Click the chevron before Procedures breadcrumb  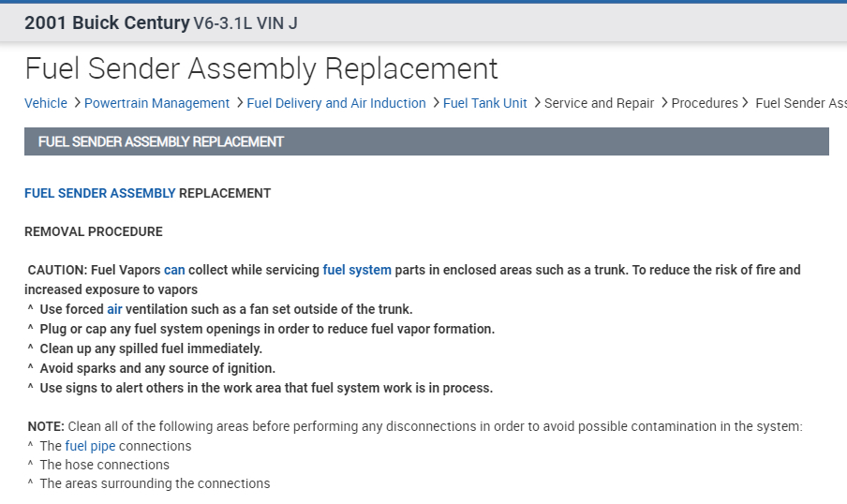pos(664,103)
